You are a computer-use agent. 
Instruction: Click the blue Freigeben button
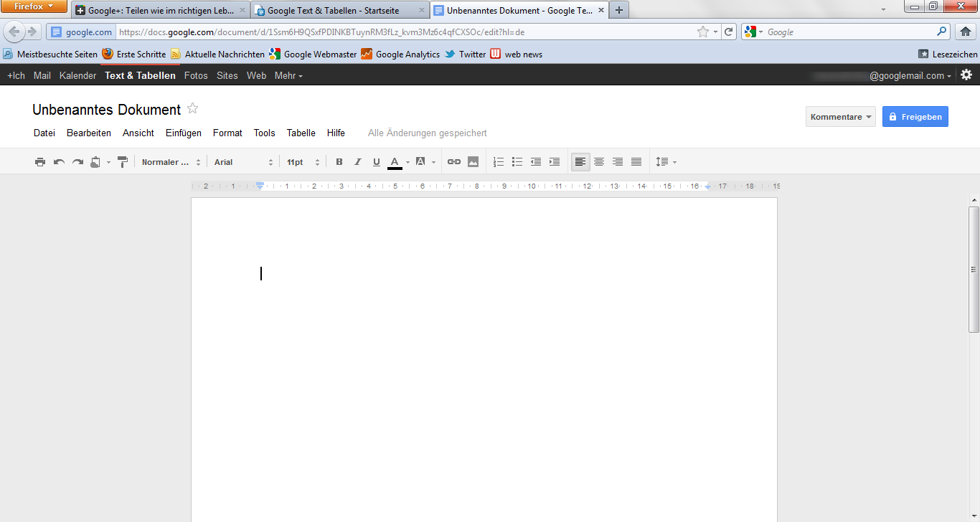pos(915,117)
